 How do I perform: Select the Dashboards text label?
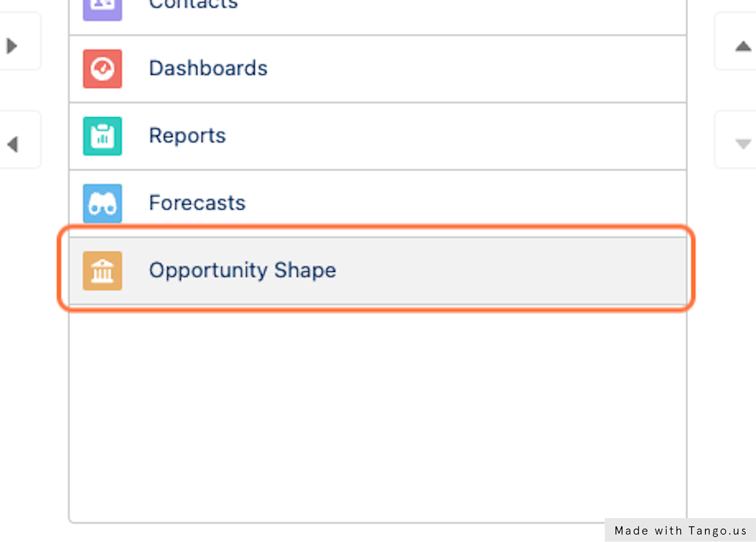pyautogui.click(x=208, y=69)
